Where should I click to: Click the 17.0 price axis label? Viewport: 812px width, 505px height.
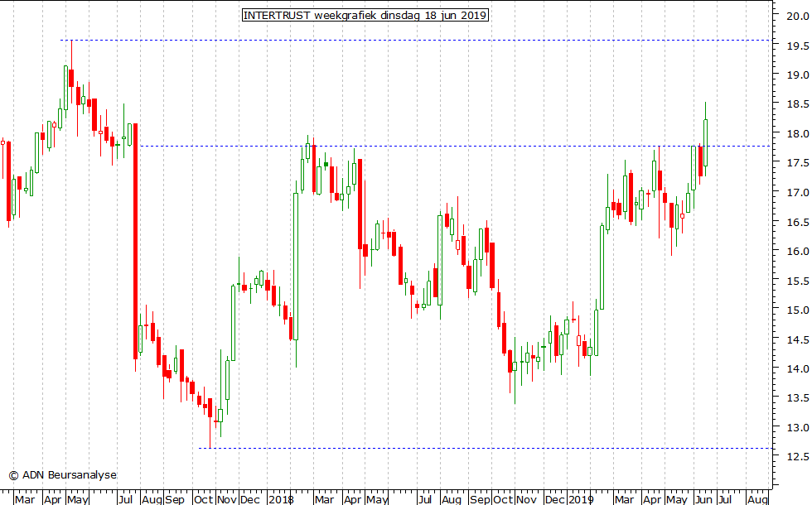click(x=797, y=192)
